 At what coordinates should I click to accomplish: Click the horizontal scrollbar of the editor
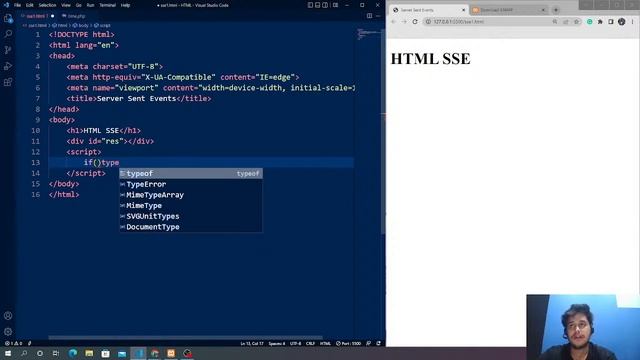pos(186,338)
